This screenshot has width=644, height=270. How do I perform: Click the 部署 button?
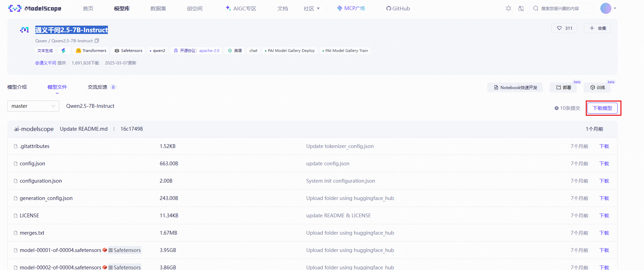pyautogui.click(x=564, y=87)
